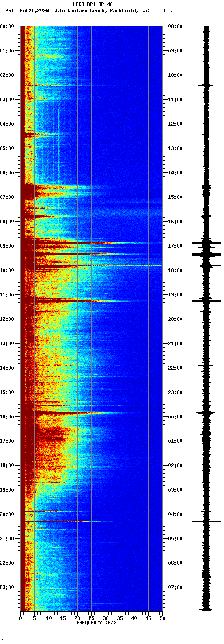Click the 16:00 UTC time label
224x644 pixels.
click(x=175, y=222)
